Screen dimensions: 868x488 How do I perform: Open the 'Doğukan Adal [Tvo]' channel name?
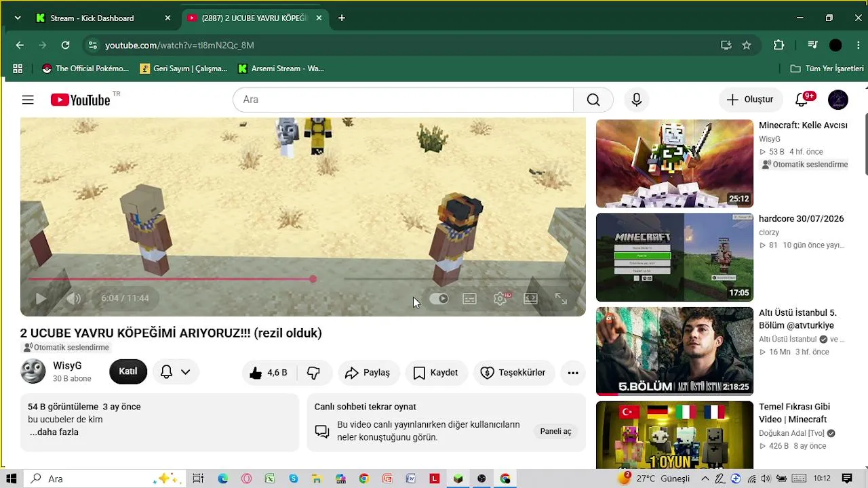point(791,433)
